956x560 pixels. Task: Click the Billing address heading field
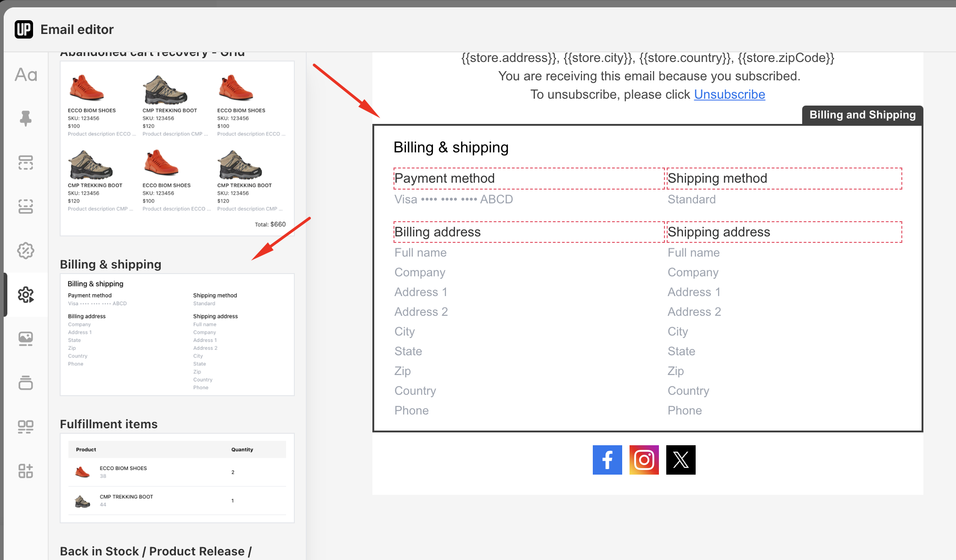point(529,232)
